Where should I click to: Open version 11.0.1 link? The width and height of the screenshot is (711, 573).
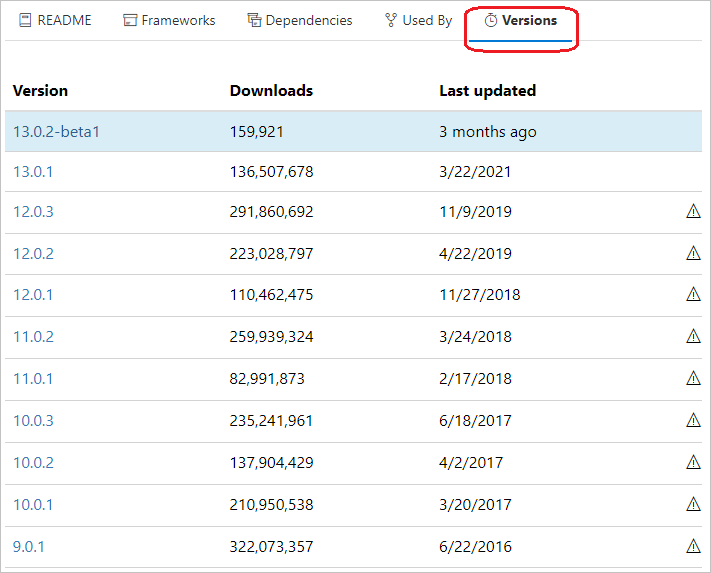point(33,379)
